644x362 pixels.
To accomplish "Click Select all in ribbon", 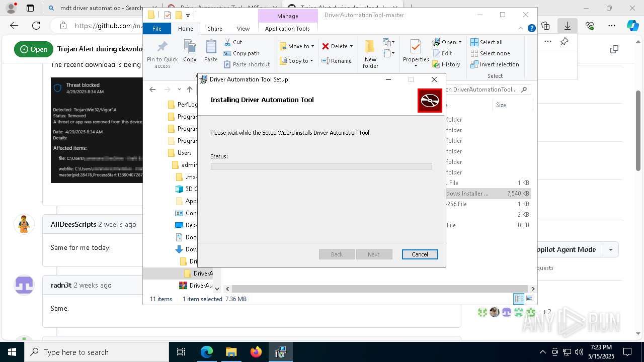I will point(487,42).
